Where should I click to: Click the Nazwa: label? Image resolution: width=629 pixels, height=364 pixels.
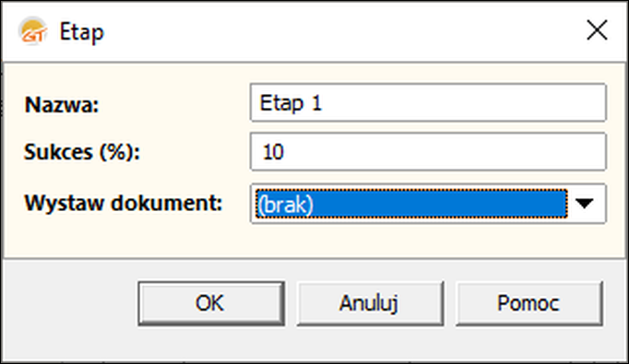(x=62, y=105)
